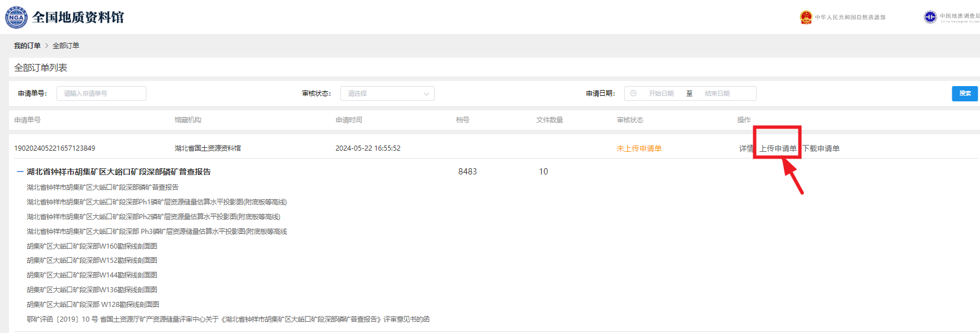This screenshot has width=980, height=333.
Task: Click the 文件数量 column header
Action: [x=550, y=120]
